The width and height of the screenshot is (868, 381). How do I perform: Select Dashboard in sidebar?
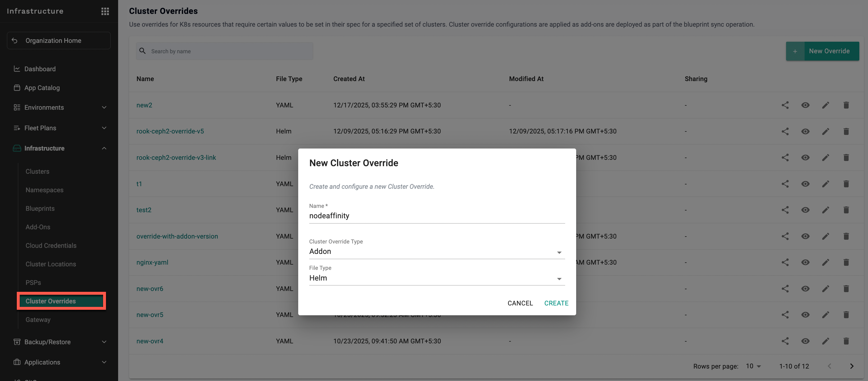[x=40, y=69]
